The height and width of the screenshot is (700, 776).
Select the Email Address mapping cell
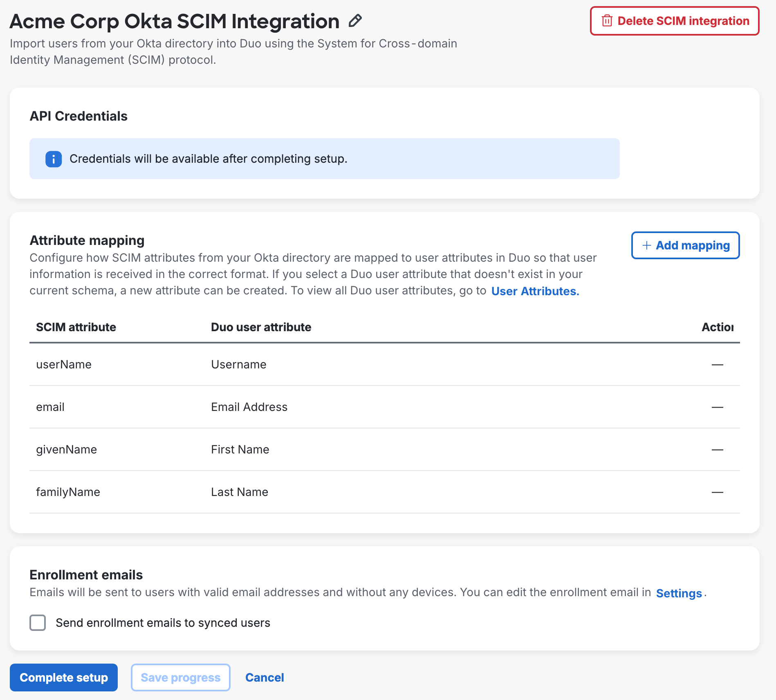pyautogui.click(x=249, y=407)
